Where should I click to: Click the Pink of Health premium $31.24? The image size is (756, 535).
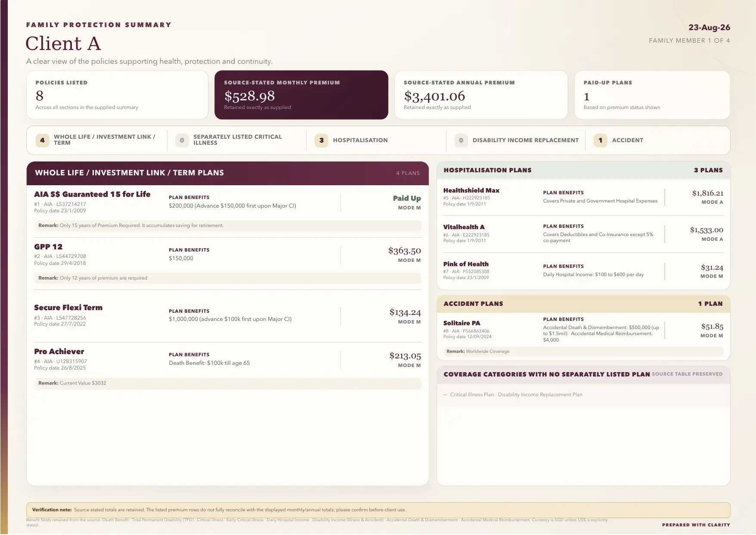(x=712, y=267)
